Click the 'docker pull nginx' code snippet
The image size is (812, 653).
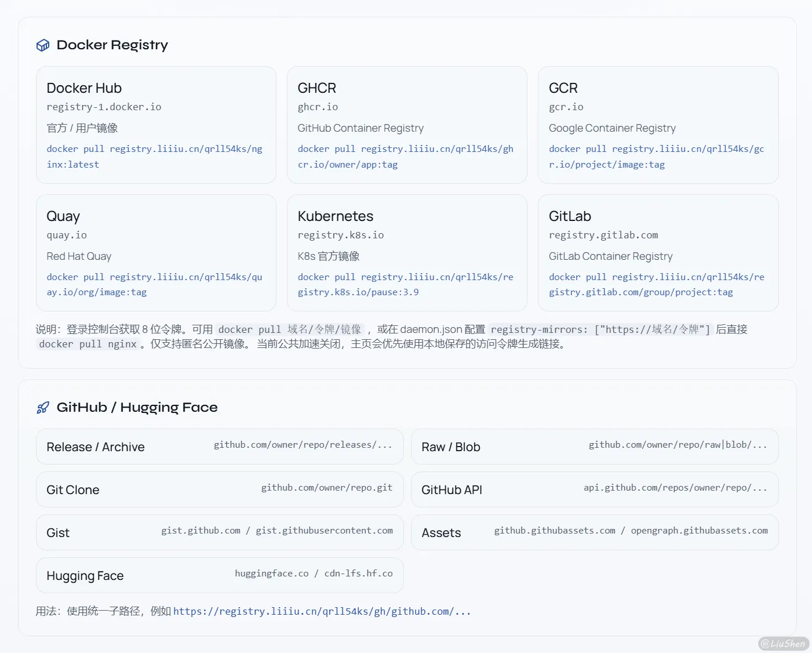click(88, 344)
